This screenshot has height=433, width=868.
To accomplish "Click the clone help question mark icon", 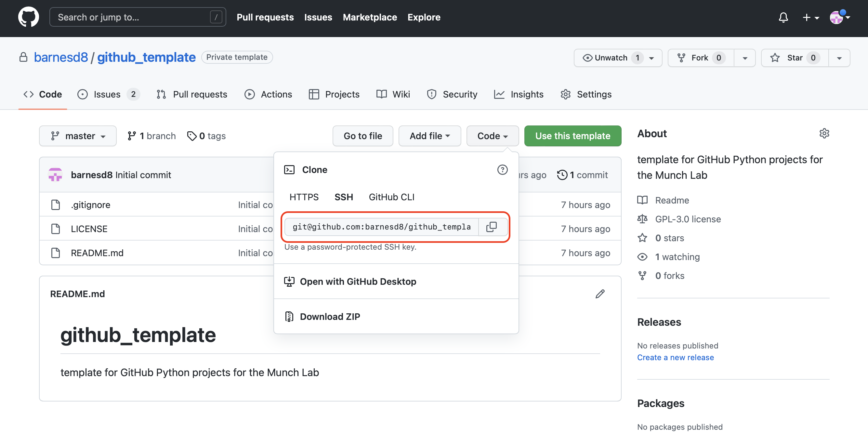I will 502,169.
